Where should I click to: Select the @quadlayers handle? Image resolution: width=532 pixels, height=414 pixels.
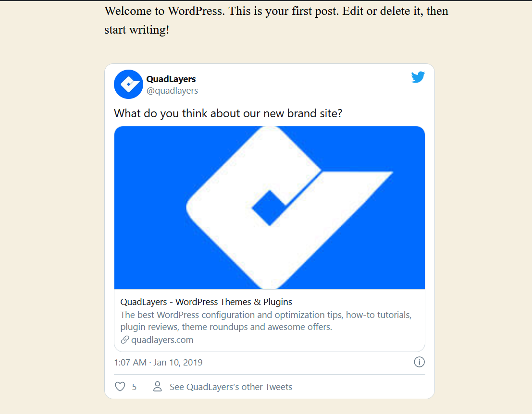tap(172, 90)
